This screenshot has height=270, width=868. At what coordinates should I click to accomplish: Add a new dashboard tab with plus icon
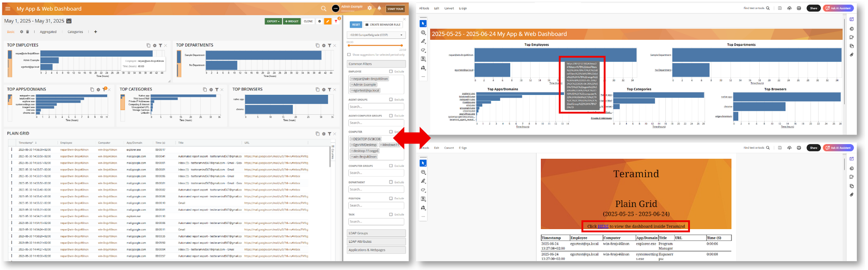tap(96, 32)
